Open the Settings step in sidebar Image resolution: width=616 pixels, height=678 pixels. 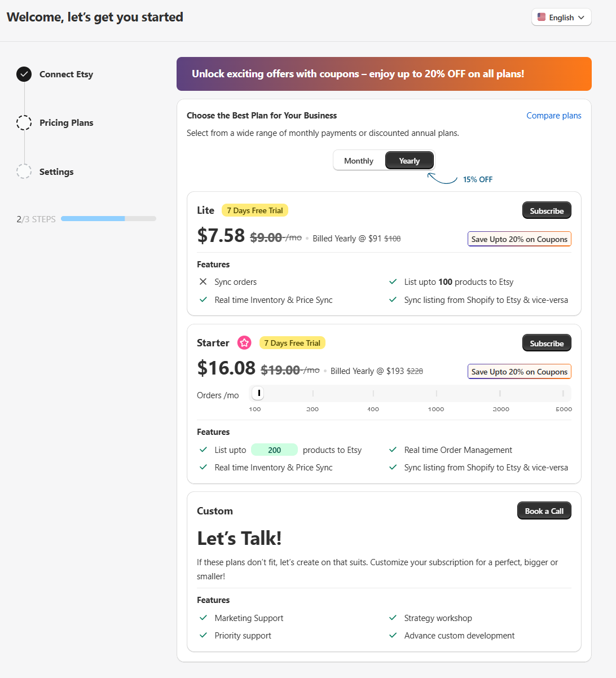pyautogui.click(x=56, y=171)
